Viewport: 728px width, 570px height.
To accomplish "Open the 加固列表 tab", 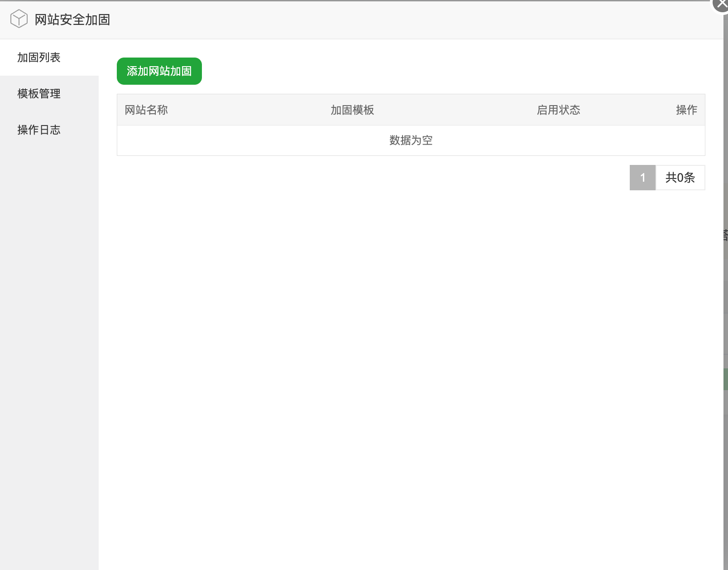I will tap(49, 58).
